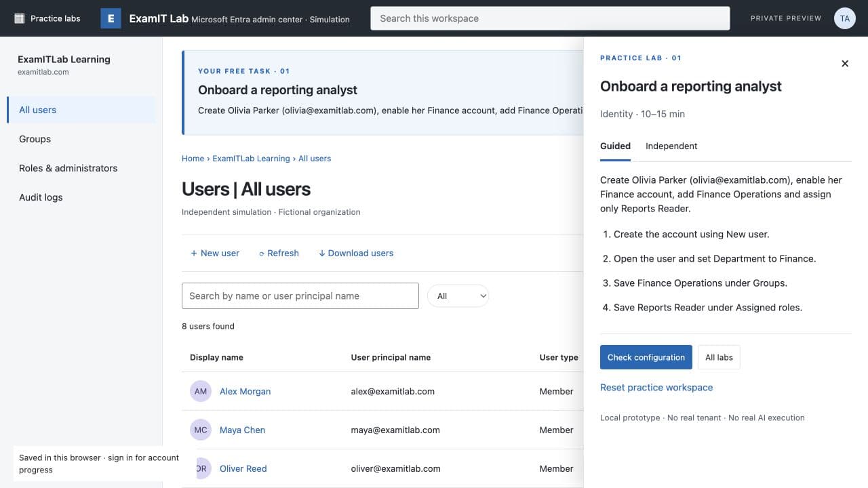Click the Display name column header
The height and width of the screenshot is (488, 868).
pyautogui.click(x=216, y=357)
